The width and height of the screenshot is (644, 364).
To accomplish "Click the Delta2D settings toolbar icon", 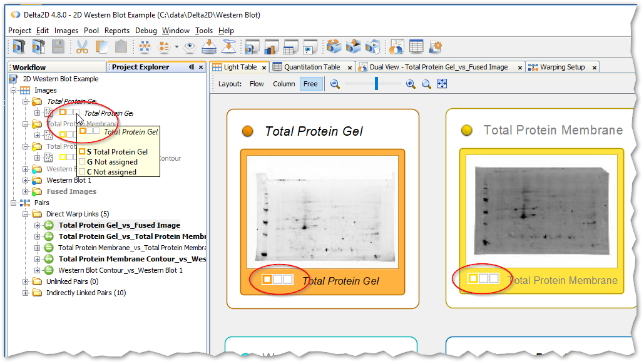I will pos(436,47).
